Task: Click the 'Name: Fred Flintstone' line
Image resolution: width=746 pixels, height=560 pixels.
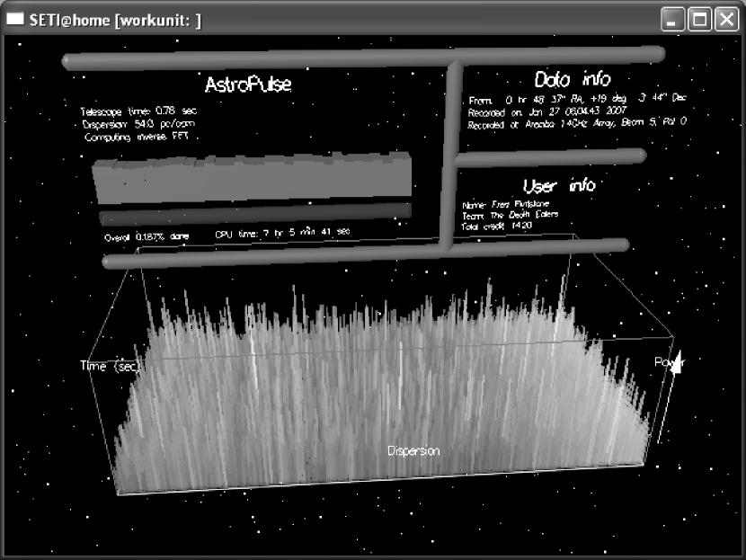Action: [x=505, y=205]
